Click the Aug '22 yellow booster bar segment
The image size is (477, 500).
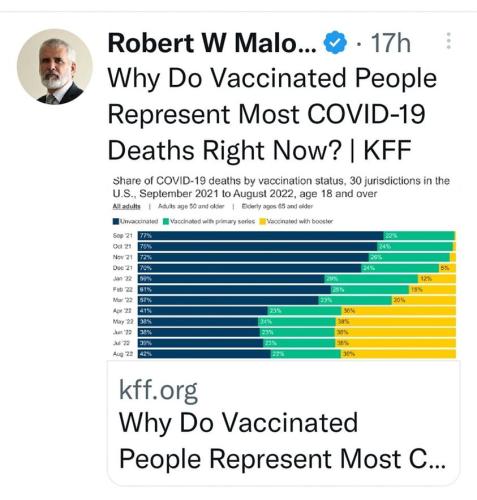pos(398,354)
